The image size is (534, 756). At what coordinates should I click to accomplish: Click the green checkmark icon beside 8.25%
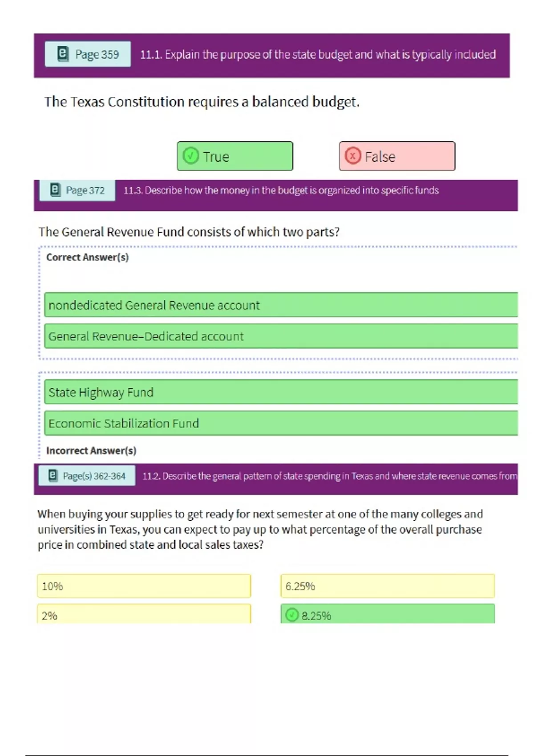[x=292, y=615]
